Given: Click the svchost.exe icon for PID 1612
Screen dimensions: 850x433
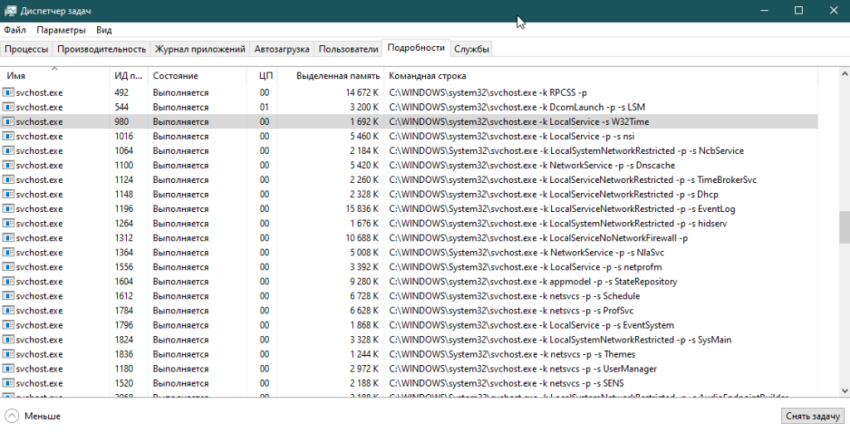Looking at the screenshot, I should point(8,296).
